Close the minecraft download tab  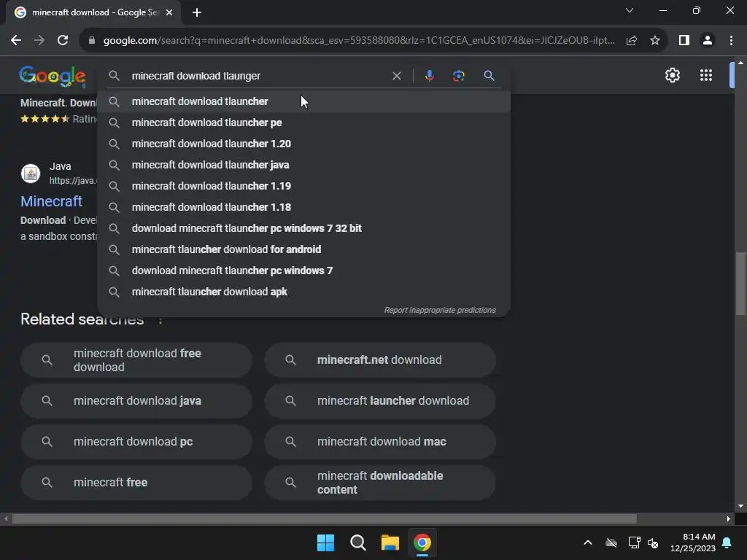click(x=169, y=12)
